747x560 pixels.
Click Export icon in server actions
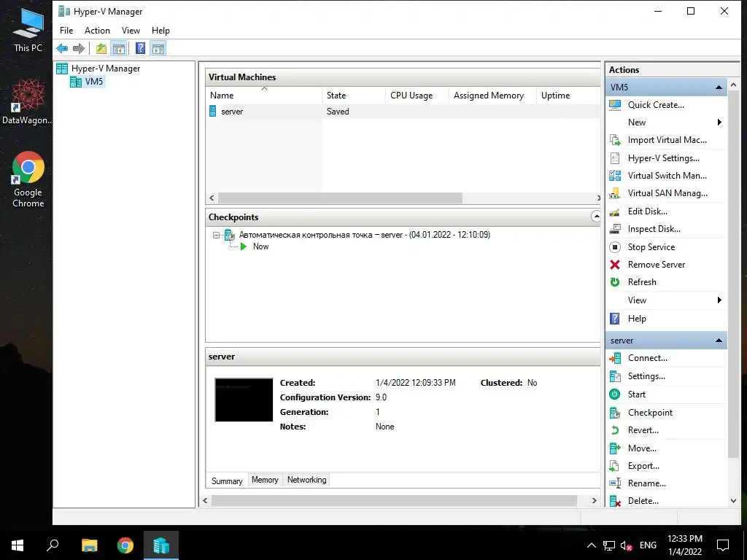pos(615,466)
